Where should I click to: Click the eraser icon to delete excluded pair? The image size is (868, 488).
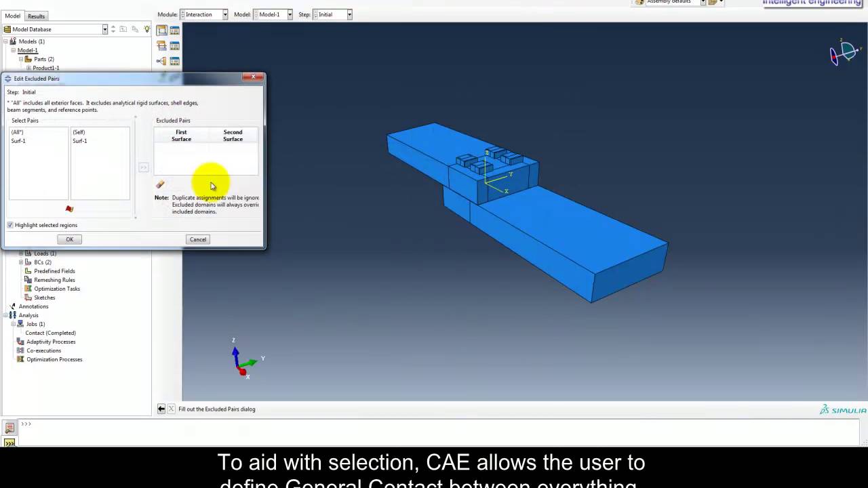tap(160, 184)
